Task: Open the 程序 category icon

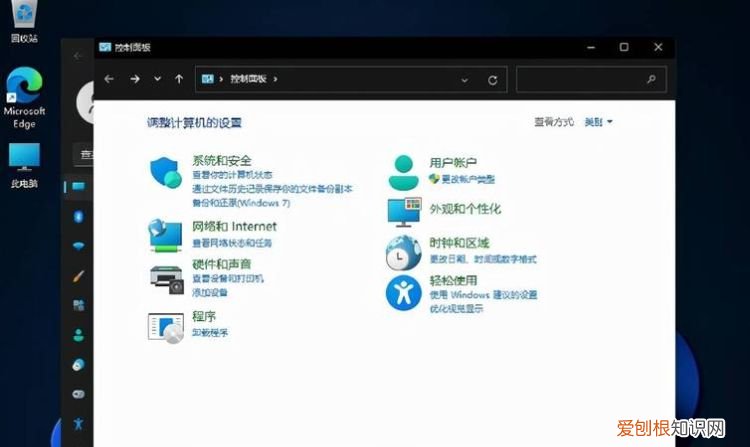Action: pyautogui.click(x=165, y=328)
